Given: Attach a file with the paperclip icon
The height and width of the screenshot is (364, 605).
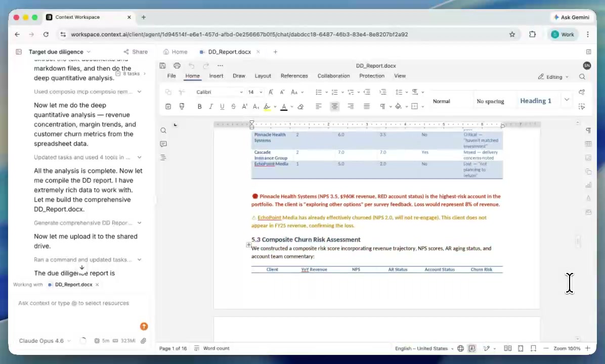Looking at the screenshot, I should click(143, 341).
